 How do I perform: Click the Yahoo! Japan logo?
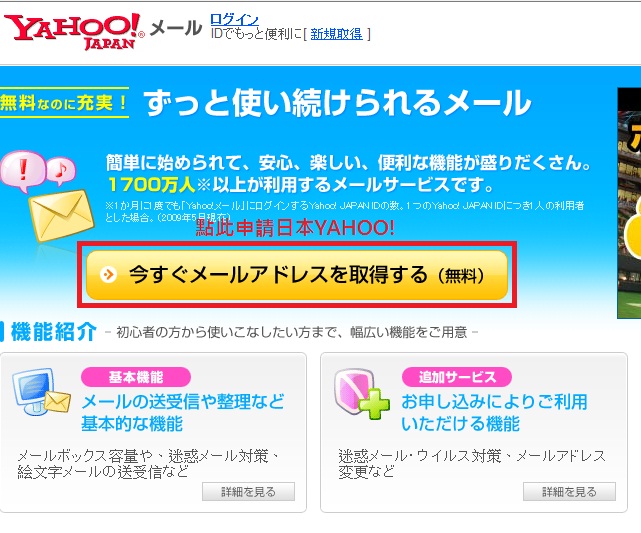pos(74,32)
